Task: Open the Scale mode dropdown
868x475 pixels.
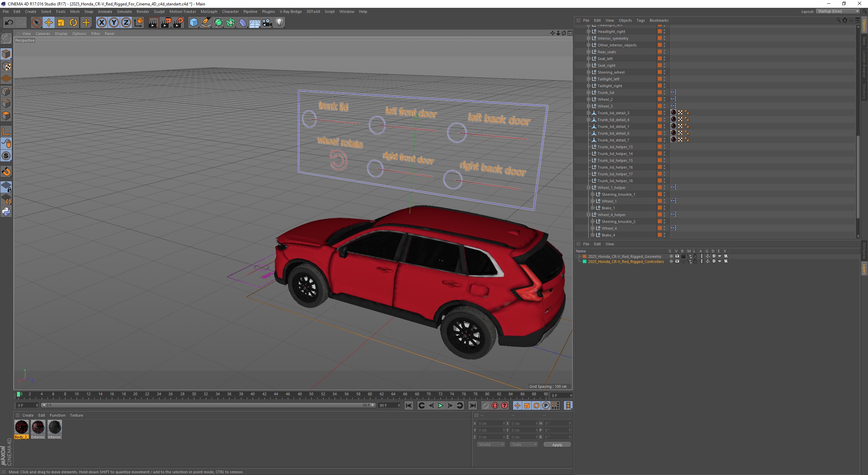Action: (x=524, y=444)
